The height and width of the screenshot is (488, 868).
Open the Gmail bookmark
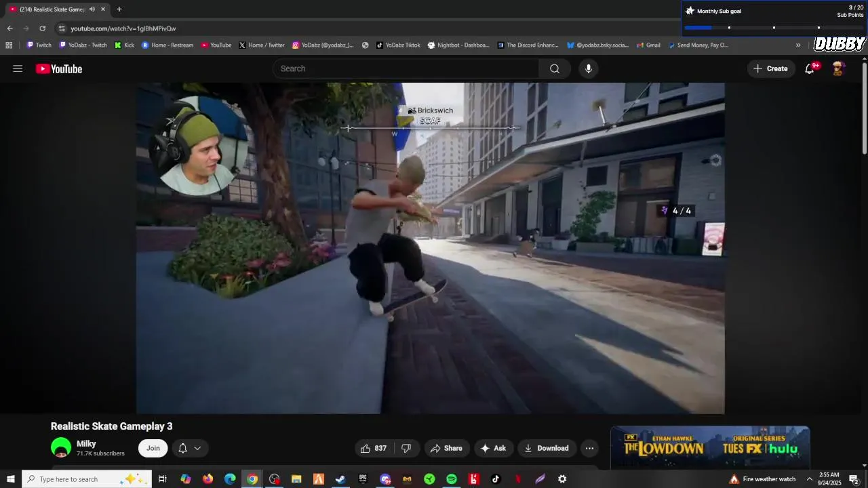(x=649, y=45)
